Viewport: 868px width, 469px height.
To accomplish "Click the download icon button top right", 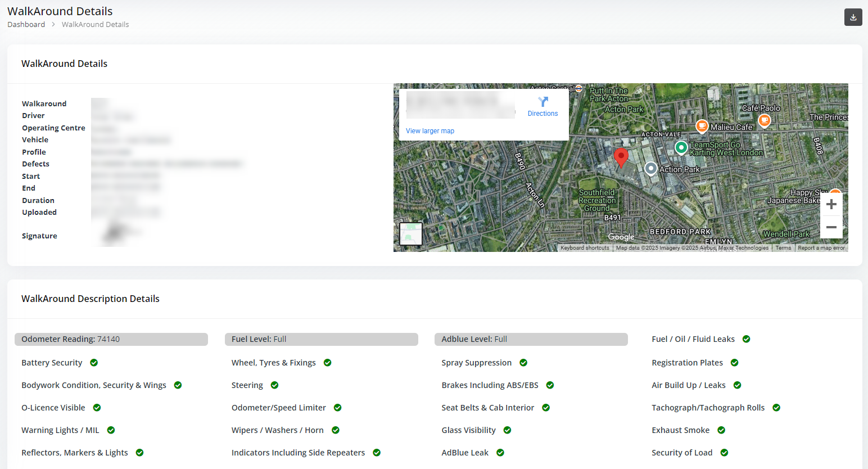I will coord(853,17).
